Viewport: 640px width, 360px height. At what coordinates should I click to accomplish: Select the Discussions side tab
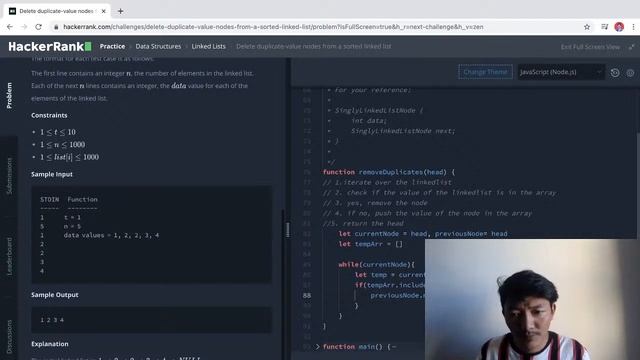click(x=9, y=337)
